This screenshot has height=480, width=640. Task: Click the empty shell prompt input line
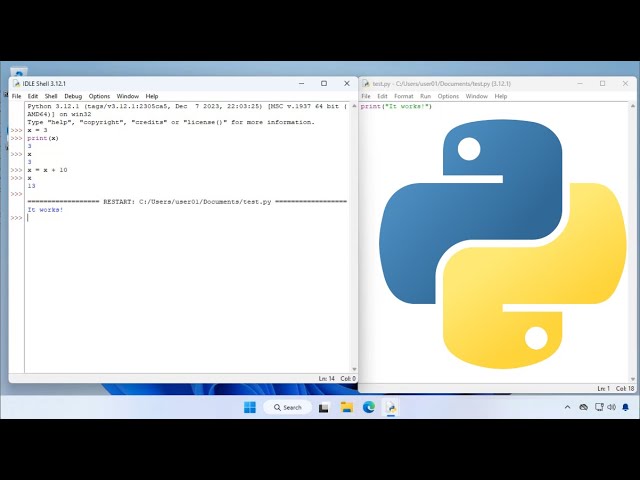tap(186, 218)
